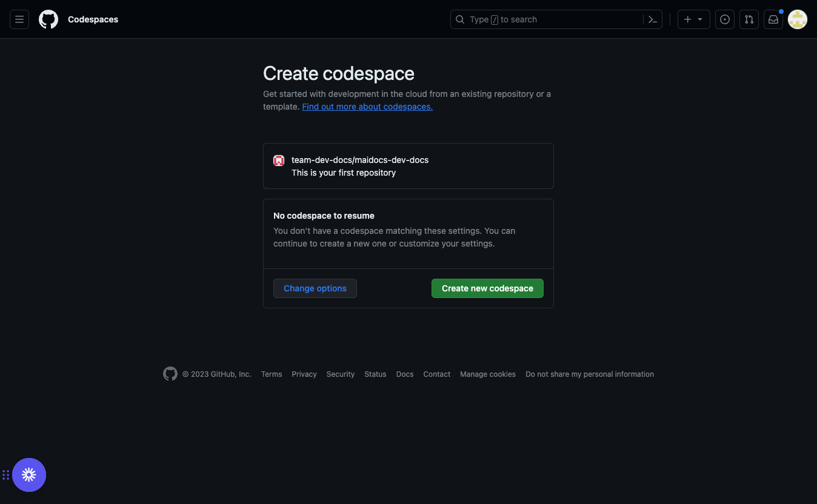Open the hamburger navigation menu

[x=19, y=19]
